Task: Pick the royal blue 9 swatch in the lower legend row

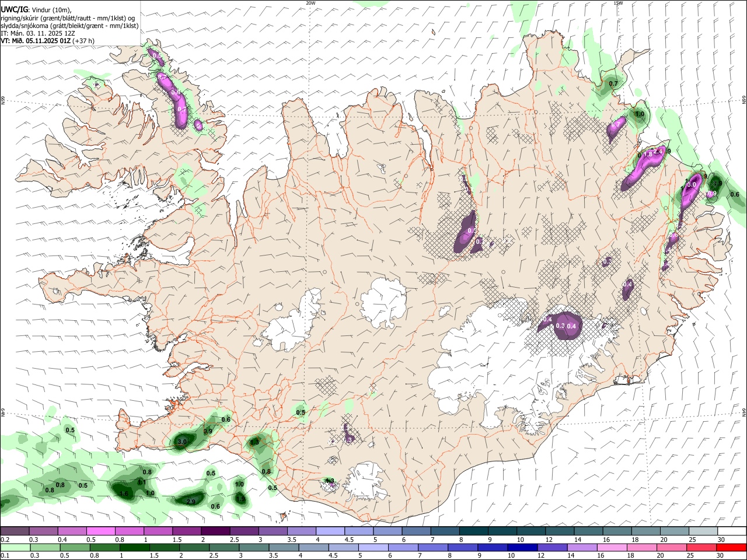Action: click(x=493, y=547)
